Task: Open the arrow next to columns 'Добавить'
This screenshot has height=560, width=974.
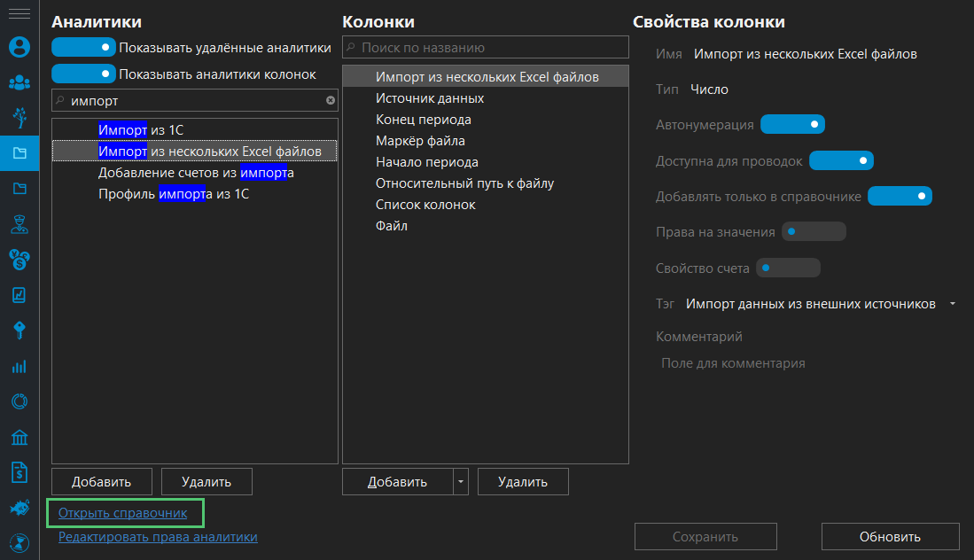Action: (x=460, y=482)
